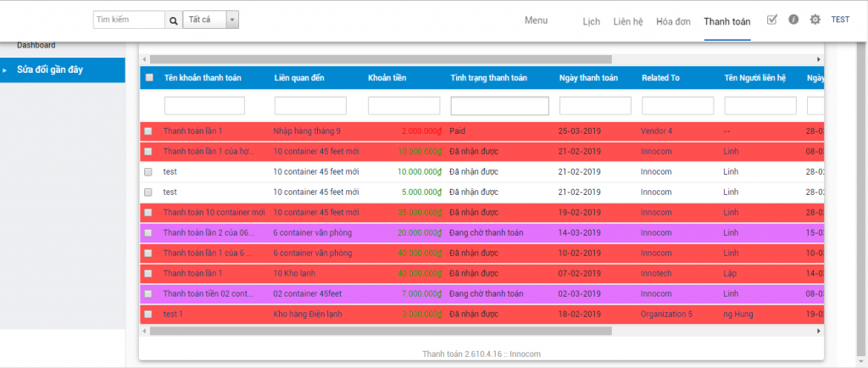This screenshot has height=368, width=868.
Task: Click right arrow of top horizontal scrollbar
Action: coord(819,59)
